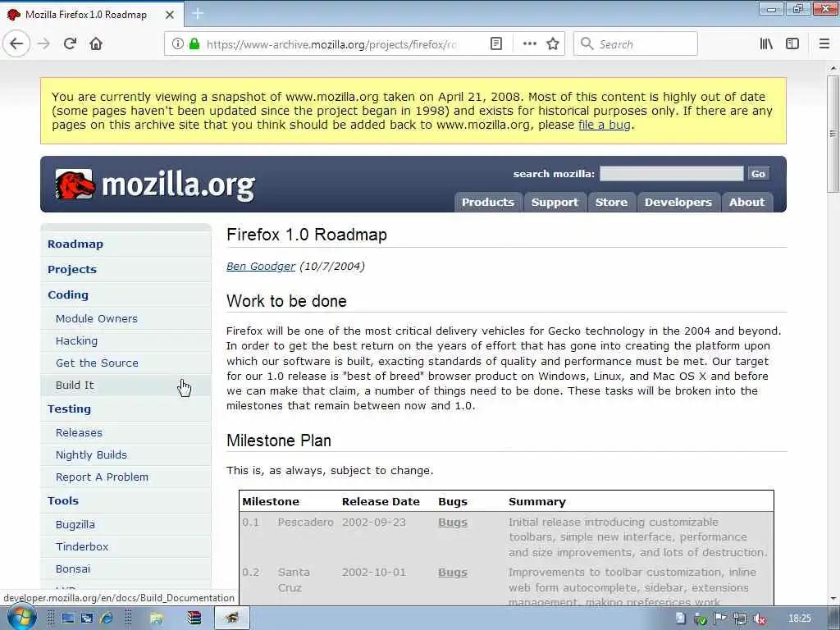
Task: Follow the 'file a bug' link
Action: [605, 125]
